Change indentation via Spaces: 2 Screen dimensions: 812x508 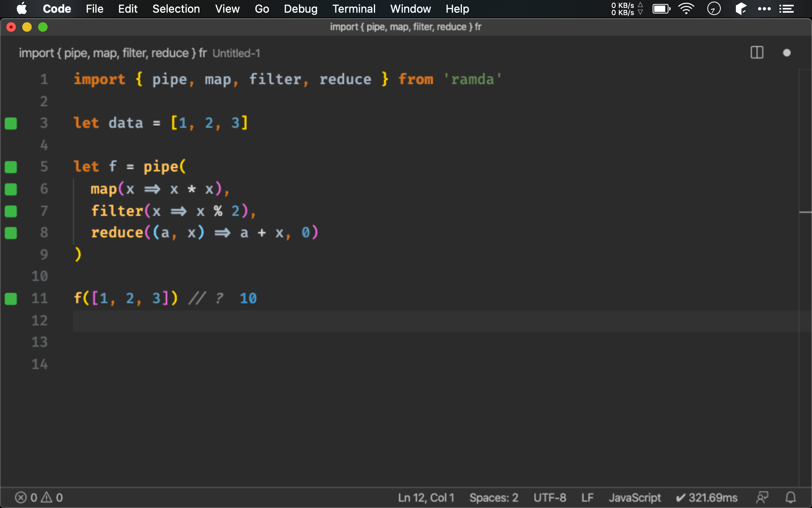494,498
